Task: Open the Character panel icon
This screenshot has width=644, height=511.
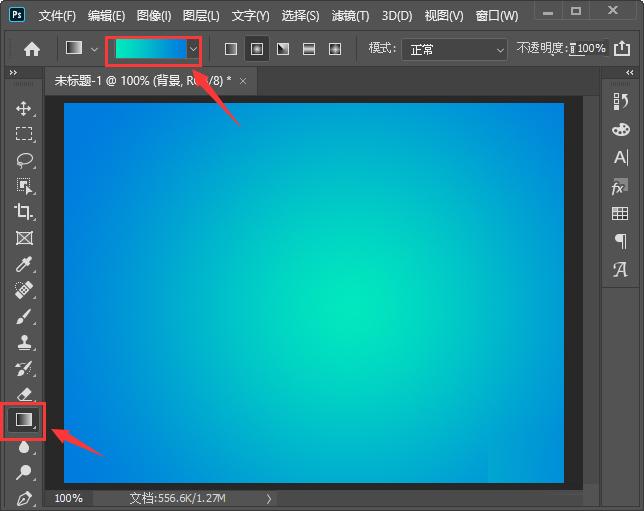Action: point(621,157)
